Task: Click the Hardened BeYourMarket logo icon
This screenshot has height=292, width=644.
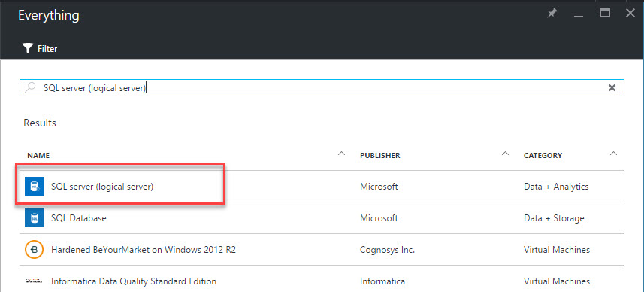Action: click(34, 250)
